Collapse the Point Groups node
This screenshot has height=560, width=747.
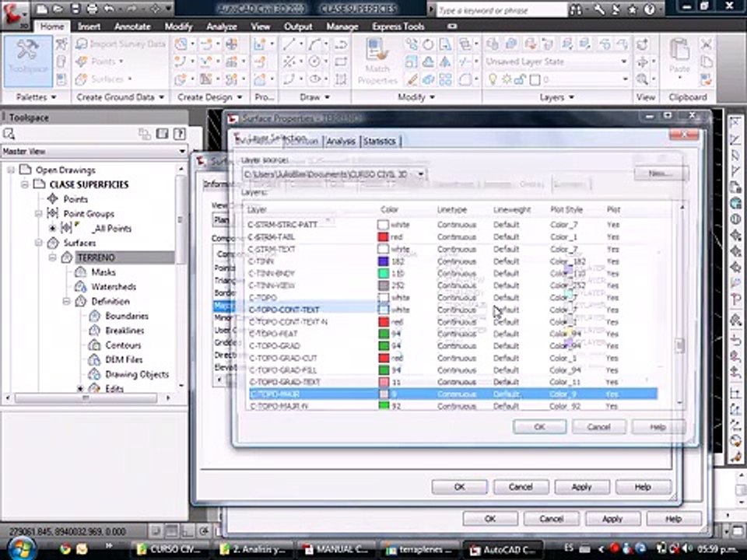click(39, 214)
